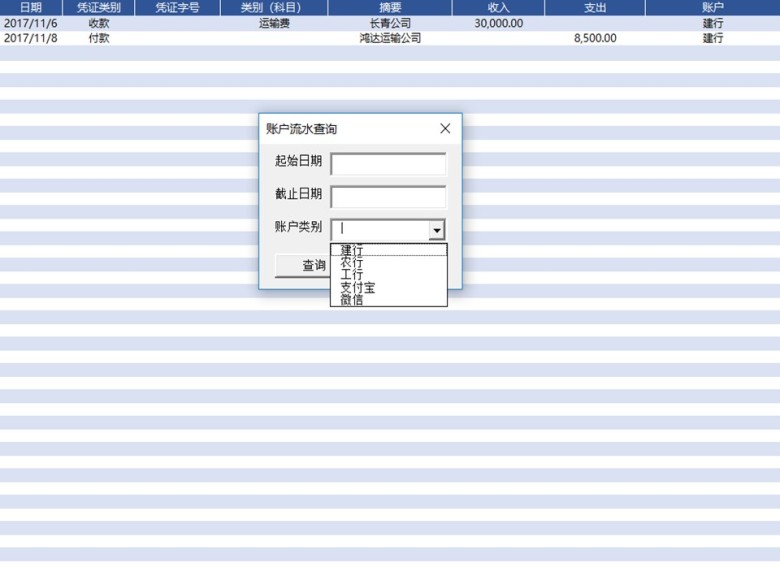Select 微信 from the dropdown list
This screenshot has width=780, height=585.
[x=389, y=299]
